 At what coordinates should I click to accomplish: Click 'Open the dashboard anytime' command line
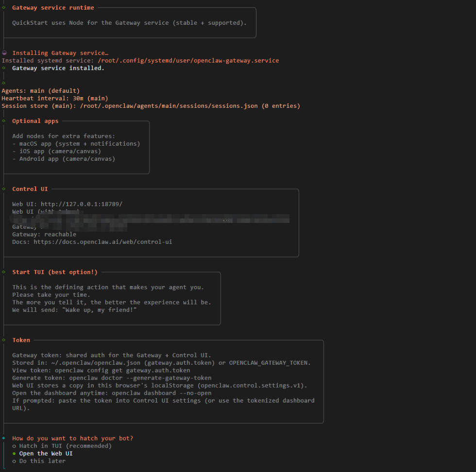coord(112,393)
